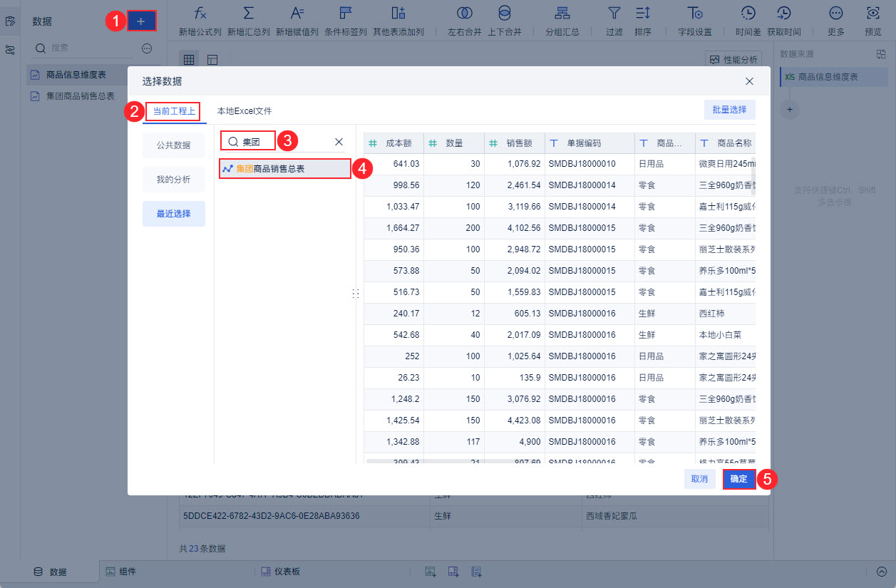Click the 取消 cancel button
Viewport: 896px width, 588px height.
(699, 479)
